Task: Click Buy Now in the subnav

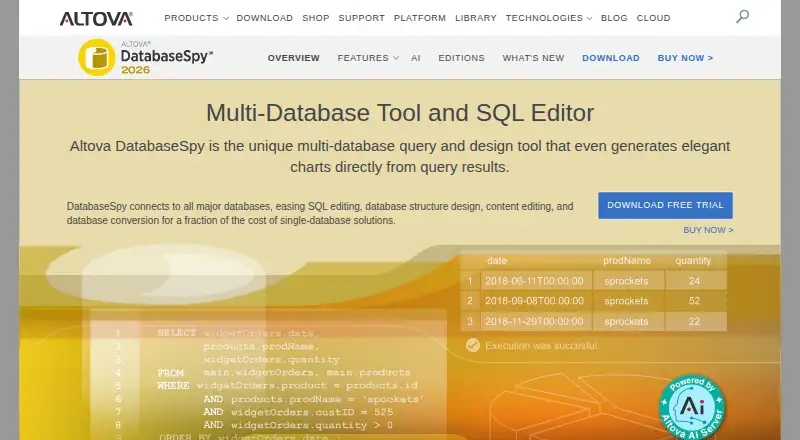Action: click(685, 58)
